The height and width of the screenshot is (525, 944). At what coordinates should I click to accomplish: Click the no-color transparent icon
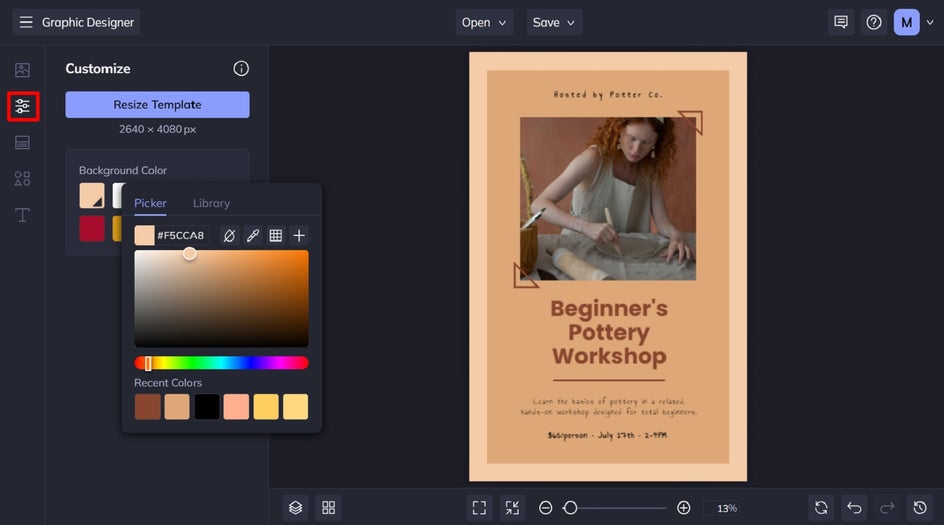(x=229, y=236)
